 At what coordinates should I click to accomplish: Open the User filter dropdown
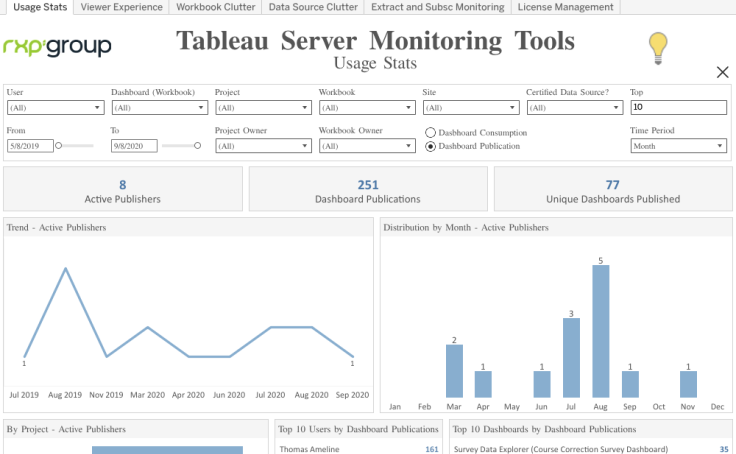click(x=55, y=108)
